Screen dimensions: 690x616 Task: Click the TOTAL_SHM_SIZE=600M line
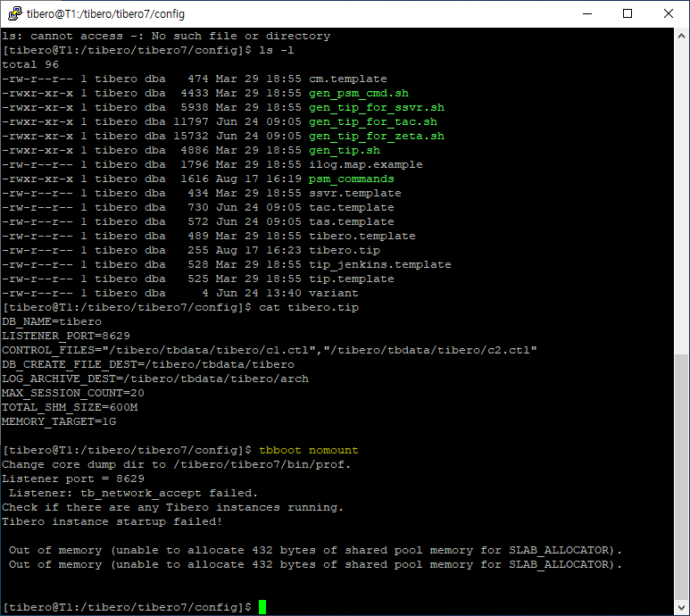point(70,408)
